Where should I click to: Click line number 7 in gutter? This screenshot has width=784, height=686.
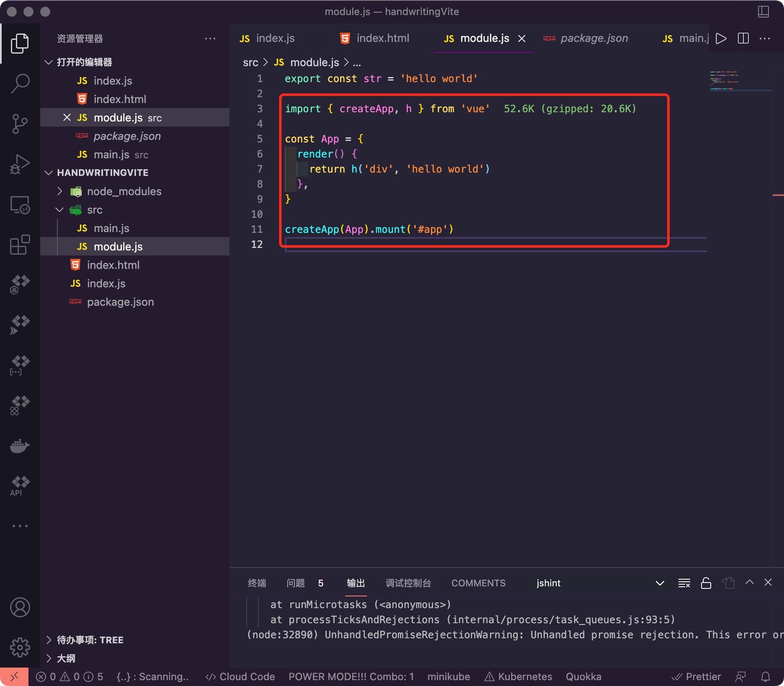coord(260,169)
